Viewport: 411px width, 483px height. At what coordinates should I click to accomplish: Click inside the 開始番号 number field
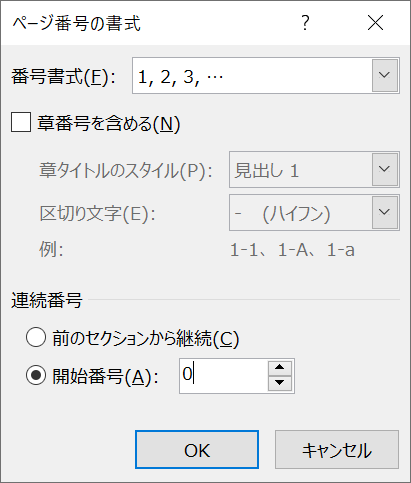pos(224,376)
